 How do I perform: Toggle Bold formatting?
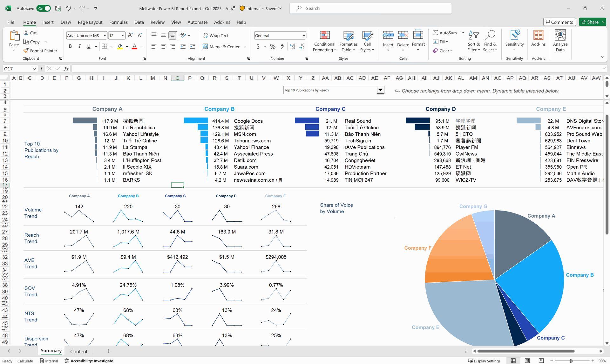(x=70, y=46)
